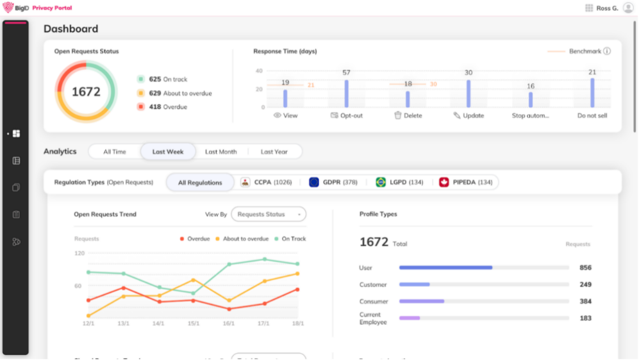This screenshot has height=364, width=639.
Task: Click the Benchmark info icon
Action: 607,51
